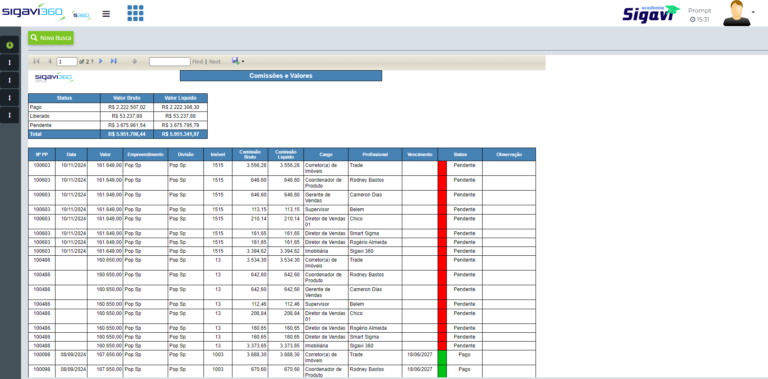Jump to last report page
The image size is (768, 379).
[x=114, y=61]
